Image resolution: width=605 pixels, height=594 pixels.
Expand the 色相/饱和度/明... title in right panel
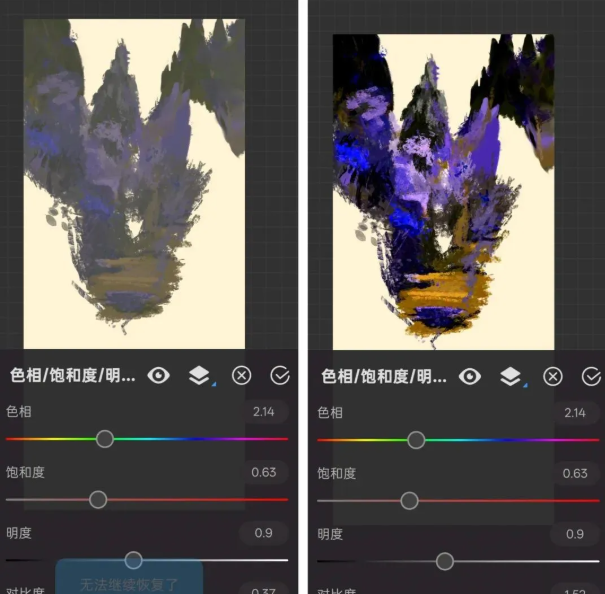click(x=384, y=376)
